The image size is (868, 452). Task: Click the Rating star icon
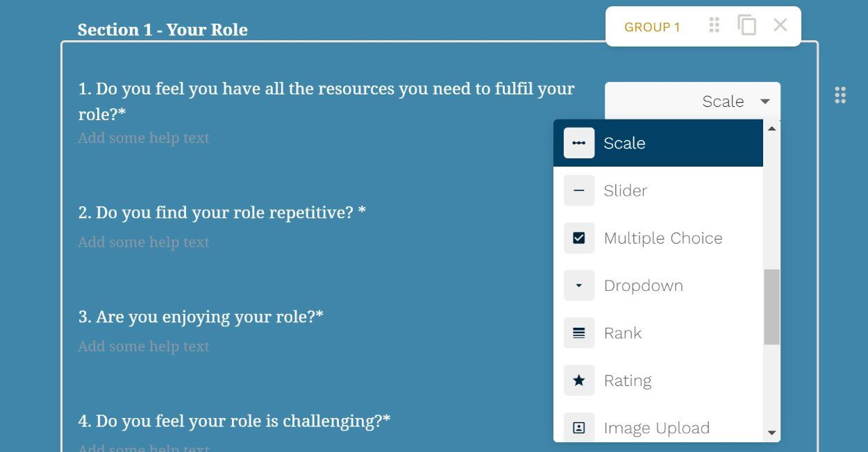pyautogui.click(x=578, y=380)
